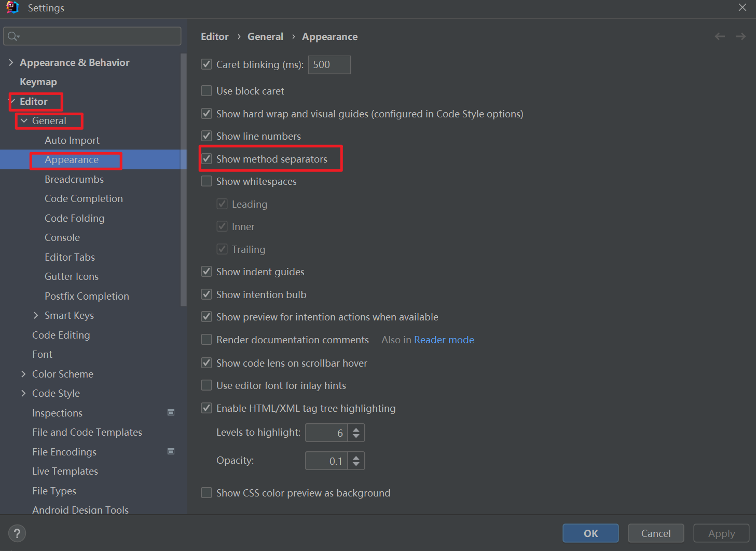
Task: Increase the Levels to highlight spinner value
Action: click(356, 429)
